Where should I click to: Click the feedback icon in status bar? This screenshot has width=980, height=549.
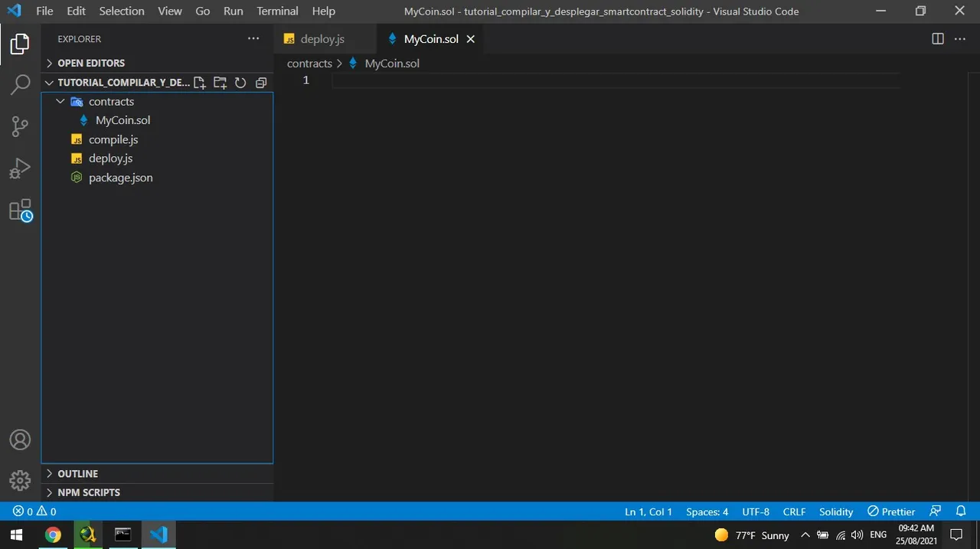coord(936,511)
